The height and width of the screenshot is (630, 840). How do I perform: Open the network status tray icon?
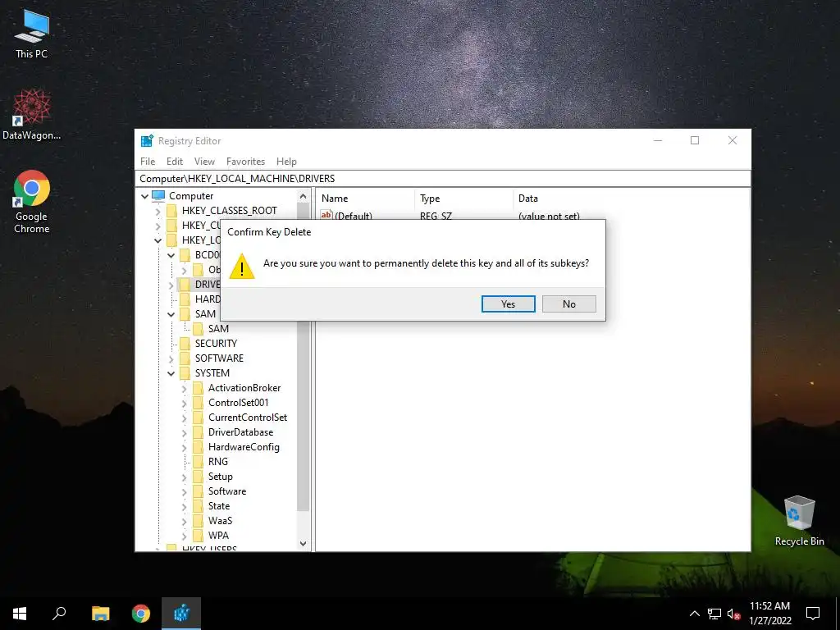tap(714, 614)
